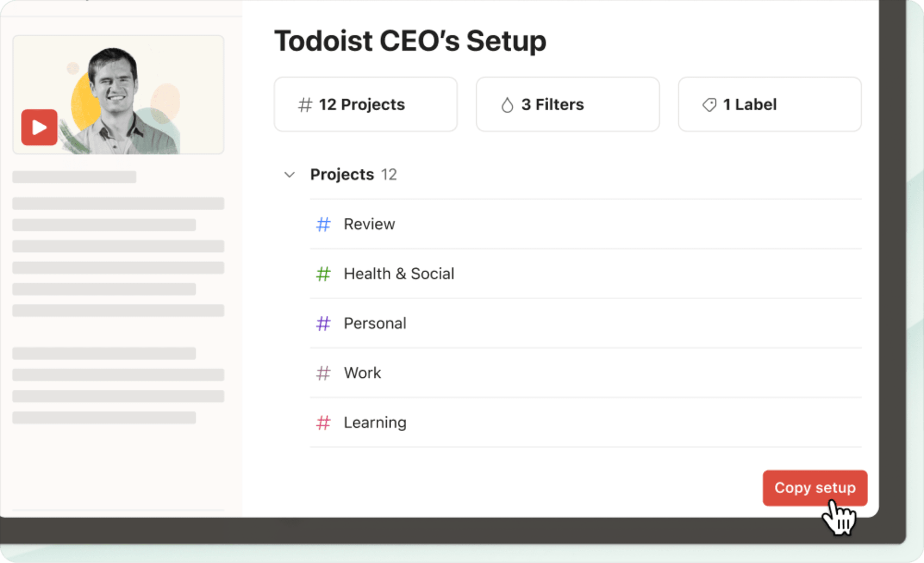The image size is (924, 563).
Task: Click the purple hashtag beside Personal
Action: pos(323,323)
